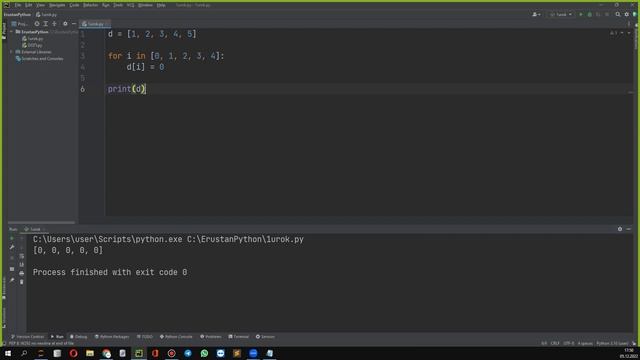The width and height of the screenshot is (640, 360).
Task: Select Scratches and Consoles in project tree
Action: pos(40,58)
